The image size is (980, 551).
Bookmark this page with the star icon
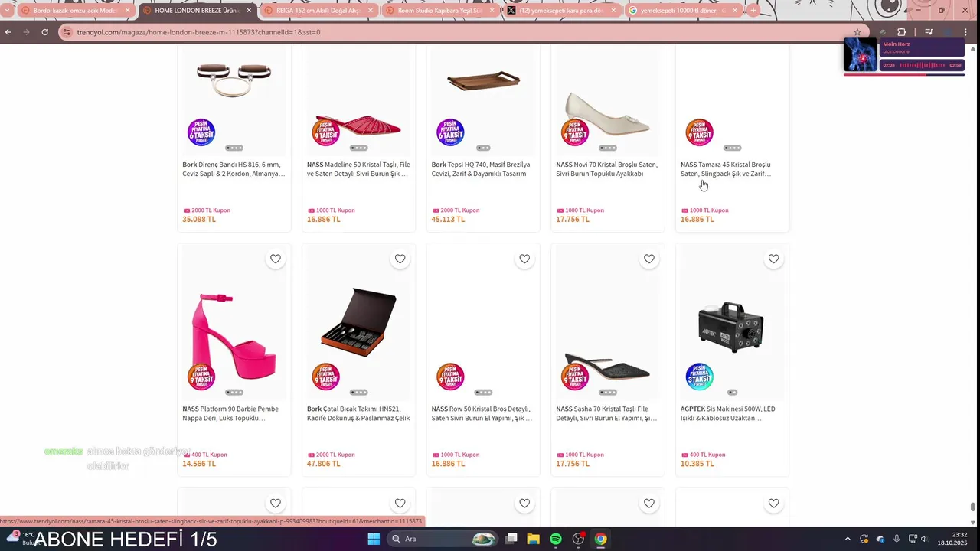click(857, 32)
